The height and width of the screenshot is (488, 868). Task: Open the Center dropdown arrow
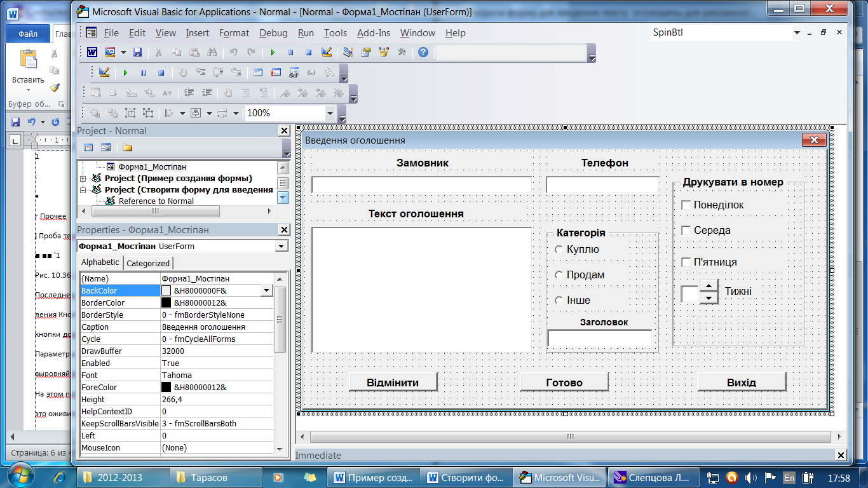[208, 113]
